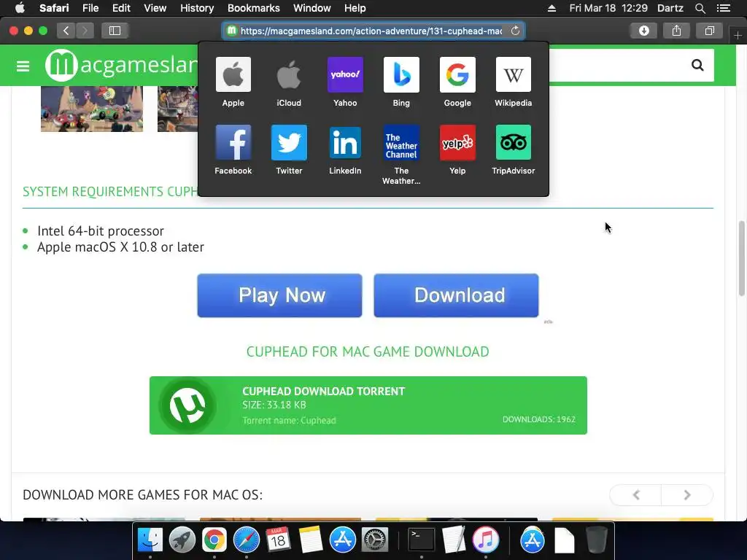747x560 pixels.
Task: Reload the current page
Action: tap(515, 31)
